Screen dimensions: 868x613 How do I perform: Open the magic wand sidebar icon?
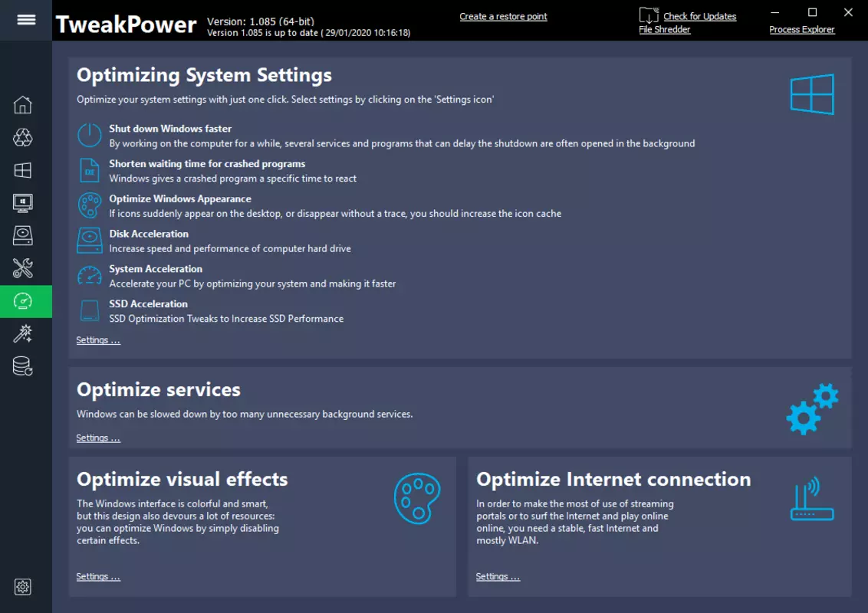tap(23, 333)
